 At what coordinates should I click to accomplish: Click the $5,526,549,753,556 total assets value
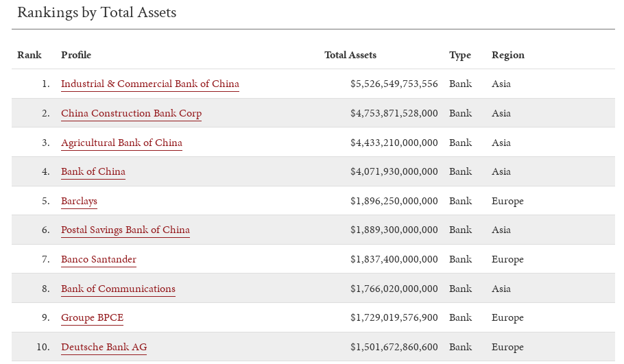(x=394, y=84)
